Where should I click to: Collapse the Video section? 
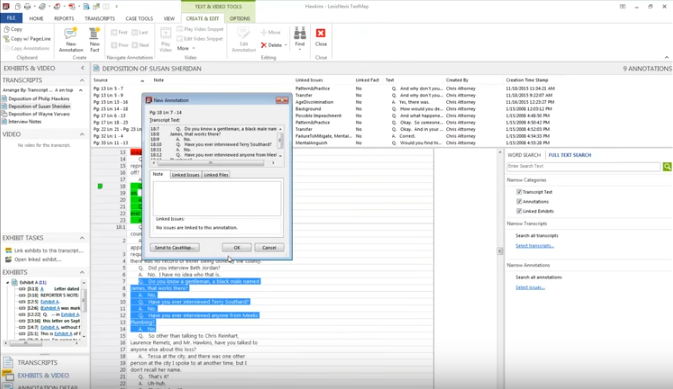click(82, 134)
